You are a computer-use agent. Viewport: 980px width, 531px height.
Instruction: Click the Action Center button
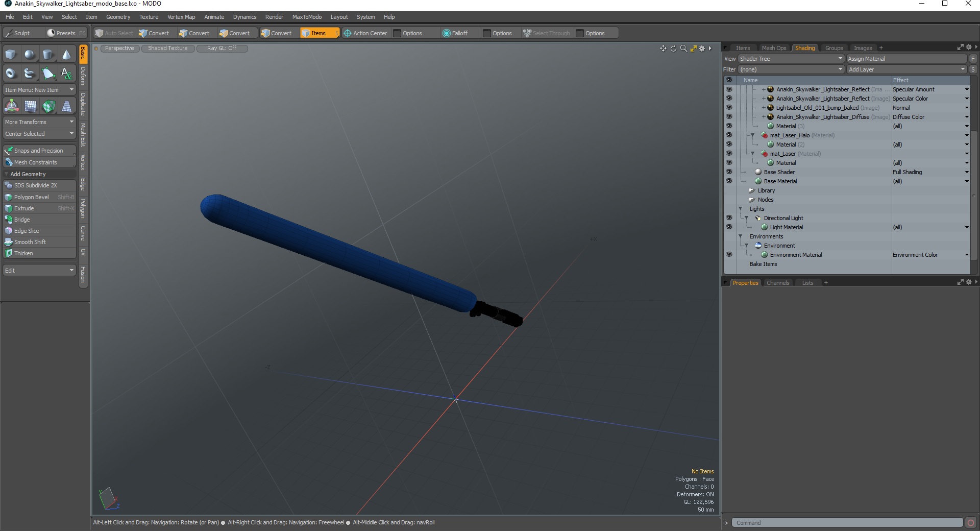pyautogui.click(x=365, y=33)
